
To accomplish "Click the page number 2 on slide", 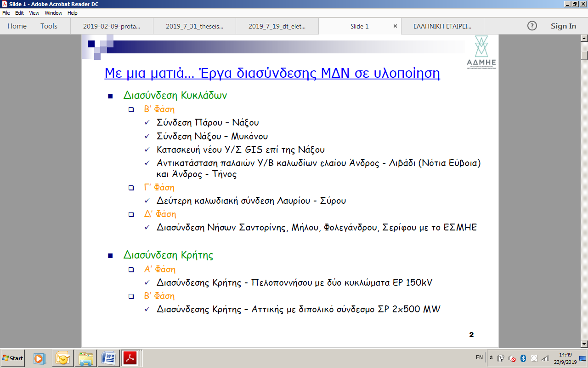I will tap(471, 335).
